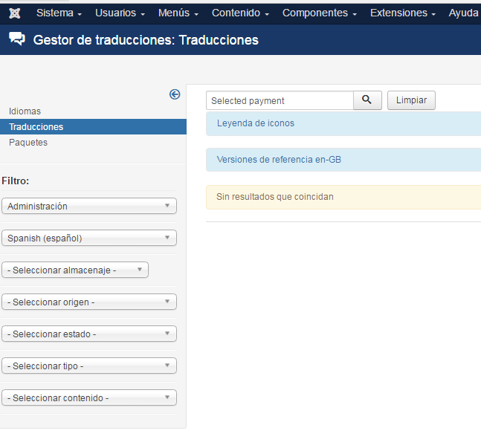Open the Seleccionar almacenaje dropdown

75,270
